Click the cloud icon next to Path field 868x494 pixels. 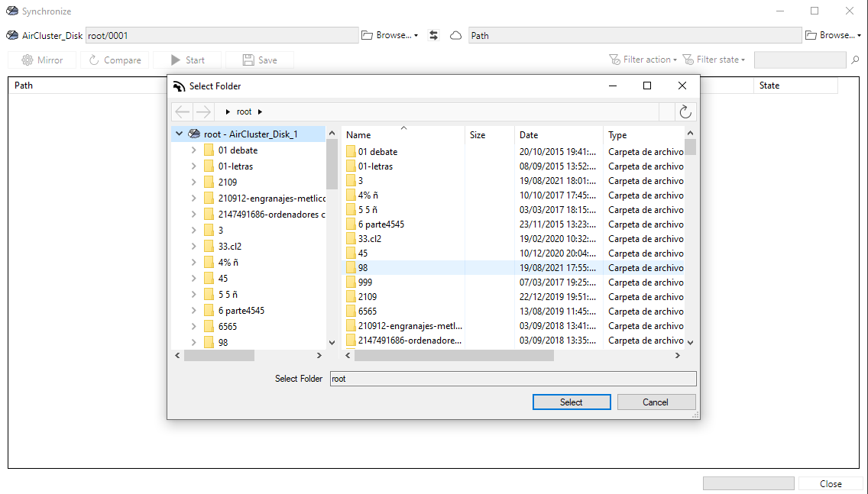(x=455, y=35)
